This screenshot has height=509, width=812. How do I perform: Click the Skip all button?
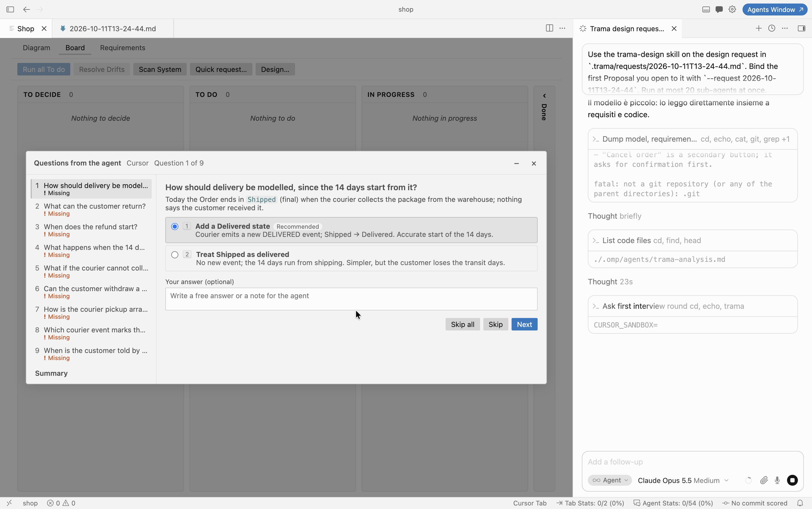click(x=462, y=324)
